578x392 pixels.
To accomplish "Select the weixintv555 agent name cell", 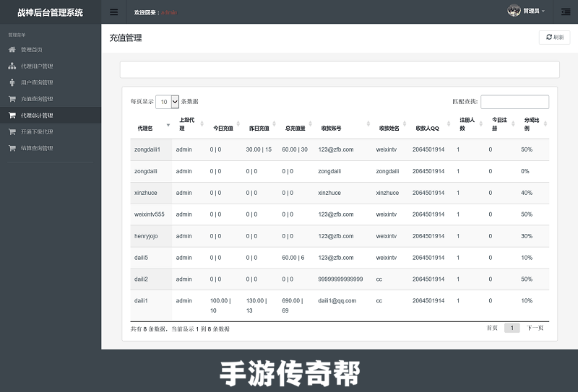I will click(151, 214).
